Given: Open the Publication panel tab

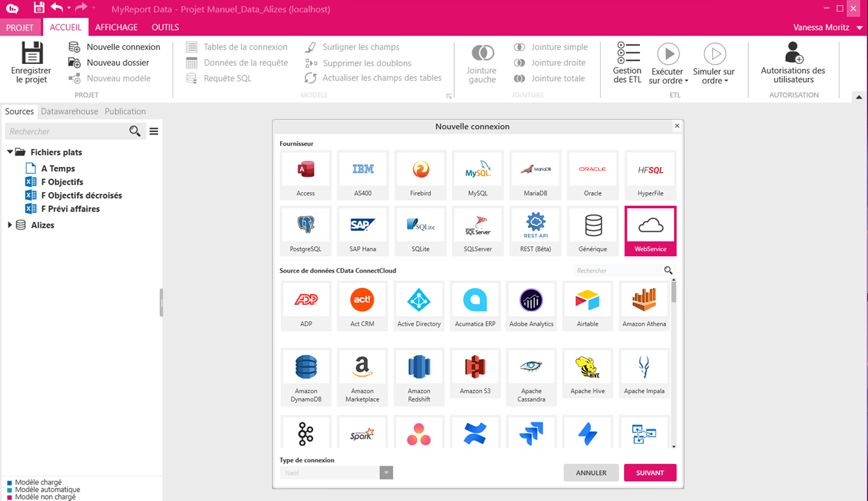Looking at the screenshot, I should (x=125, y=111).
